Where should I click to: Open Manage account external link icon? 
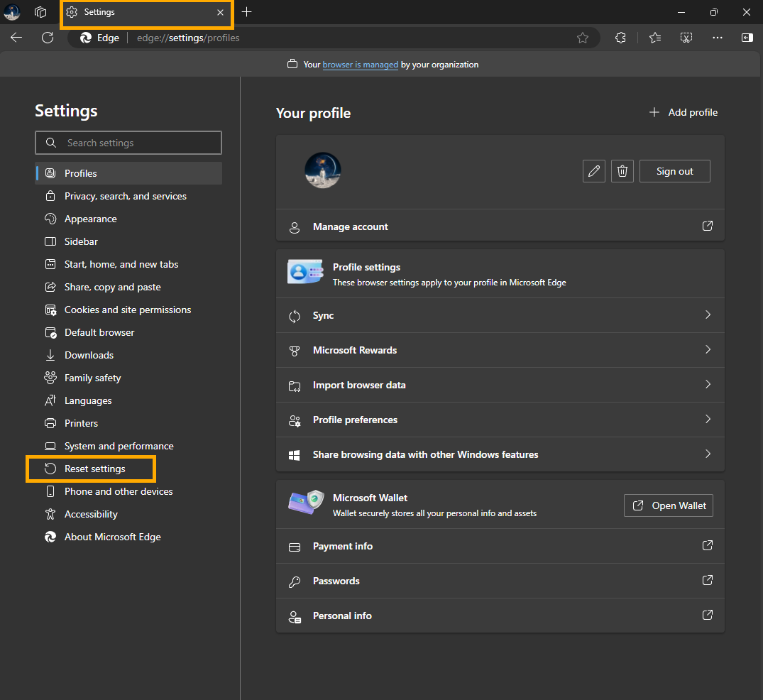[x=708, y=226]
